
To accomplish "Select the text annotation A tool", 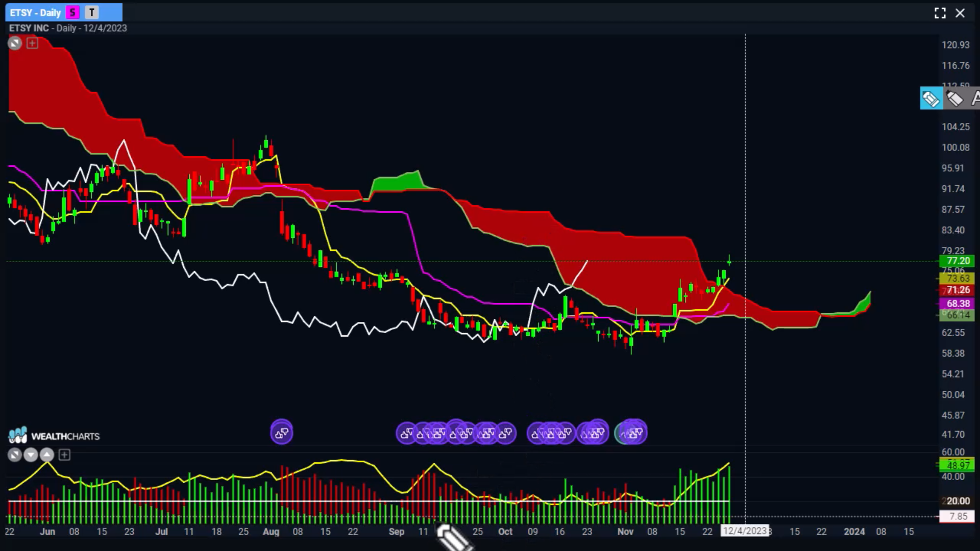I will coord(974,98).
